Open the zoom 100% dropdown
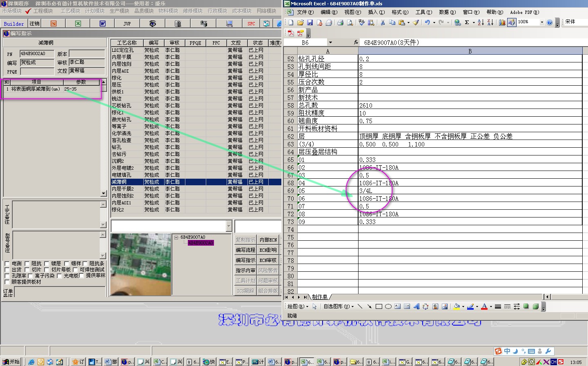This screenshot has height=366, width=588. [542, 22]
